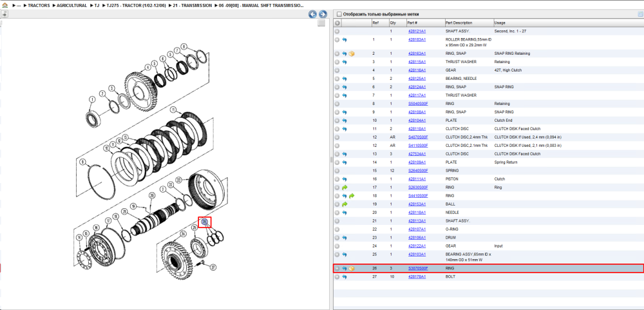Add GEAR 428116A1 using its circle icon
Screen dimensions: 644x310
(337, 70)
